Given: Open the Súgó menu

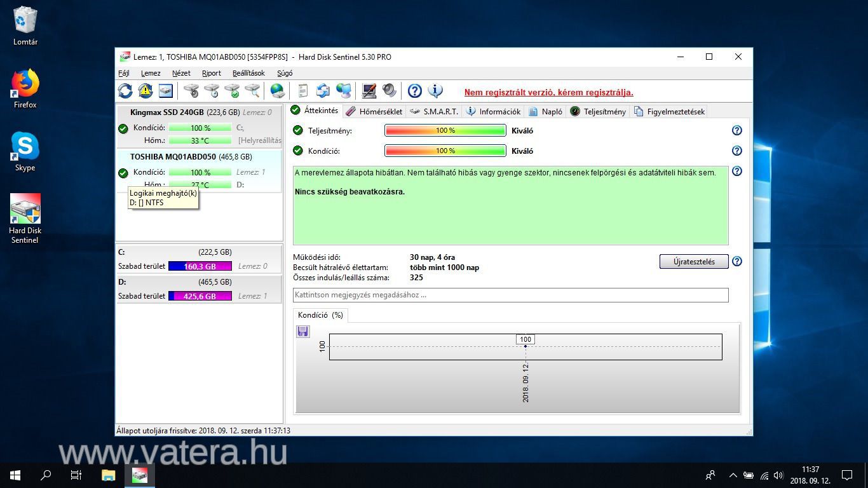Looking at the screenshot, I should pos(285,73).
